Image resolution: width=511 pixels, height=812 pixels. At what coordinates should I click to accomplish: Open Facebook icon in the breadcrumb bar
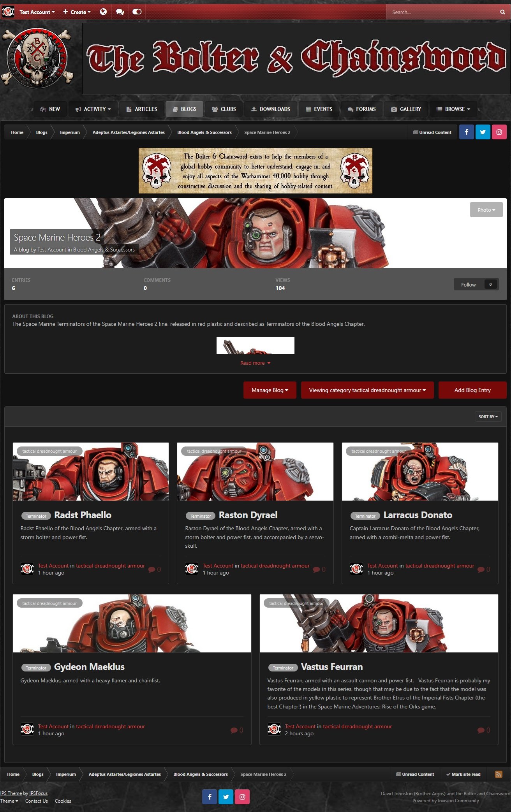tap(466, 132)
